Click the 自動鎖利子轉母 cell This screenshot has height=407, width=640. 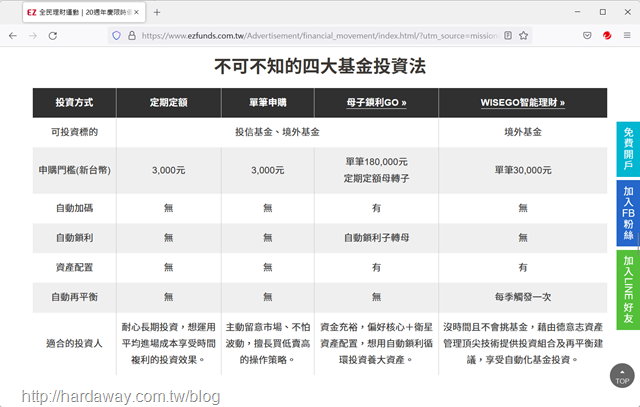tap(376, 238)
